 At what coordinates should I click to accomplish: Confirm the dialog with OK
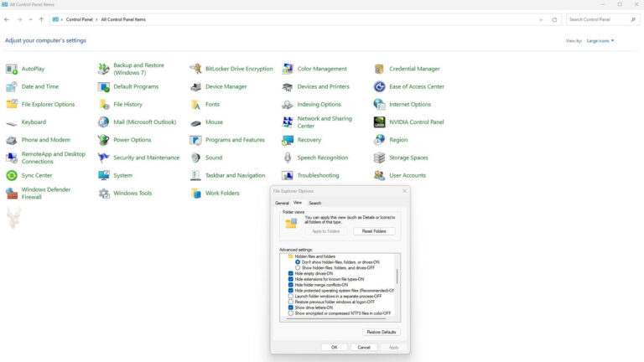(335, 347)
